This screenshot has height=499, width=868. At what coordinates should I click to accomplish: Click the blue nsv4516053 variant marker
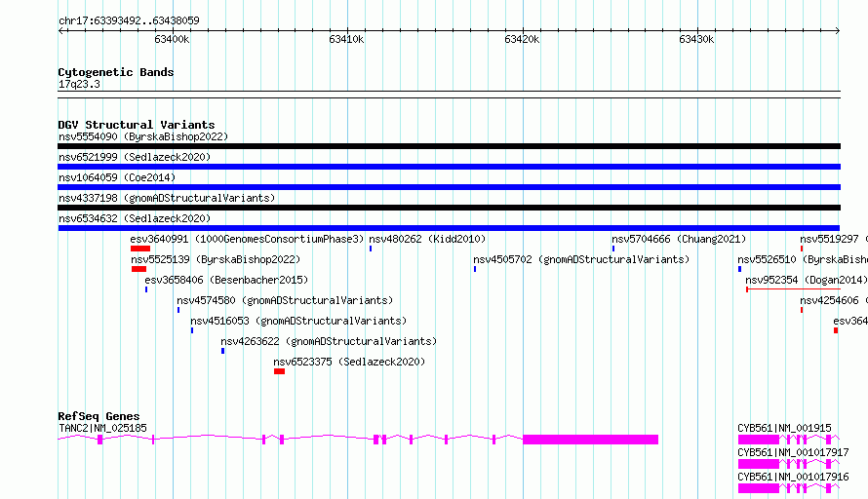pos(192,330)
